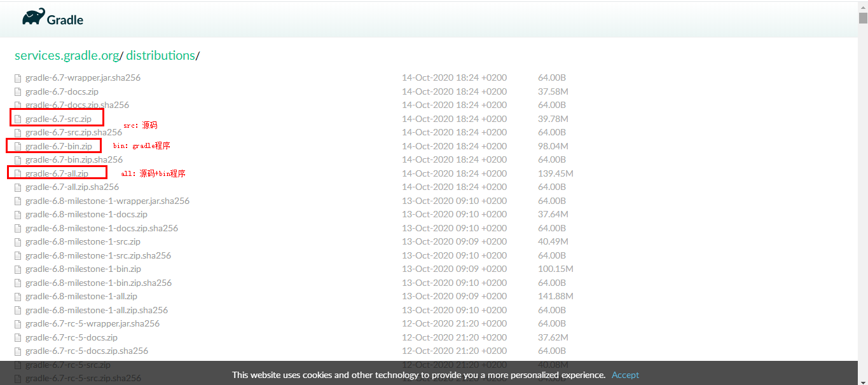
Task: Click file icon beside gradle-6.7-docs.zip
Action: [x=18, y=91]
